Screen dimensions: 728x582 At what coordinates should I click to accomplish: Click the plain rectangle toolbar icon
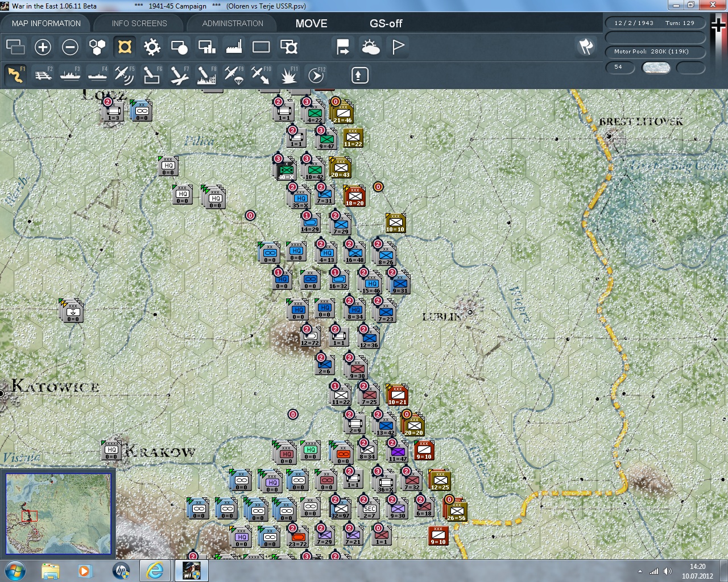point(261,47)
